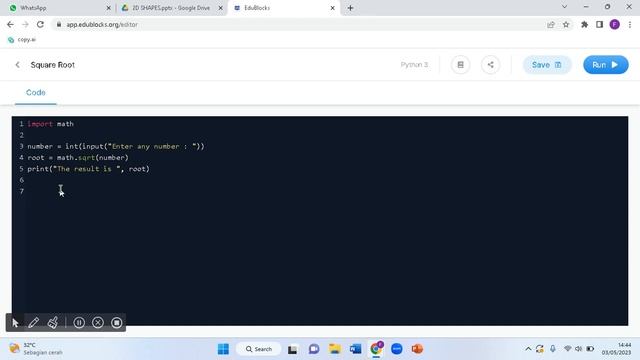Switch to the Code tab

[x=36, y=93]
